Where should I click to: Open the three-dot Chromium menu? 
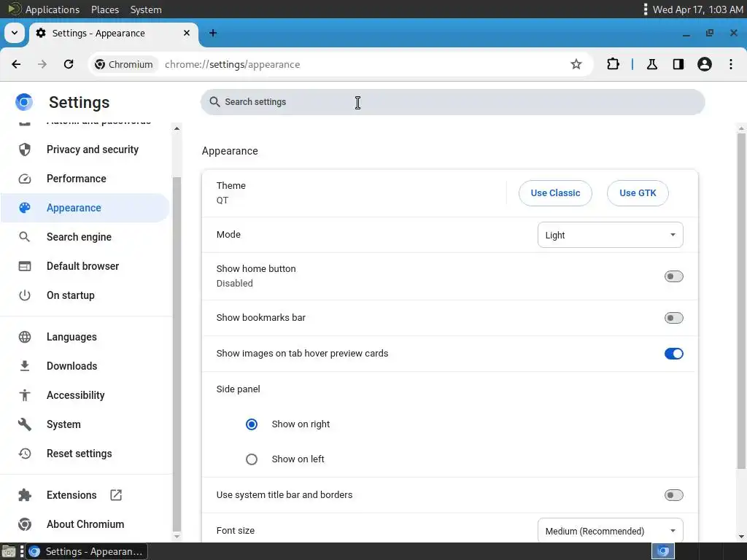731,64
